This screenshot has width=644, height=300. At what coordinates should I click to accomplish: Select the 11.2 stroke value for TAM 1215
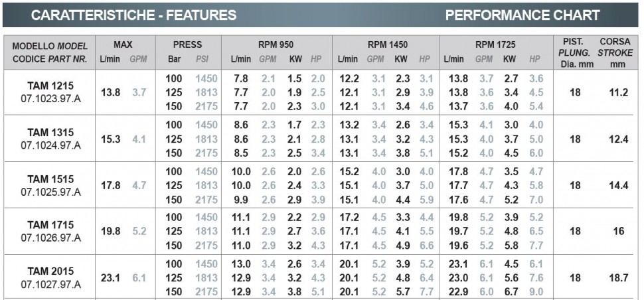619,92
